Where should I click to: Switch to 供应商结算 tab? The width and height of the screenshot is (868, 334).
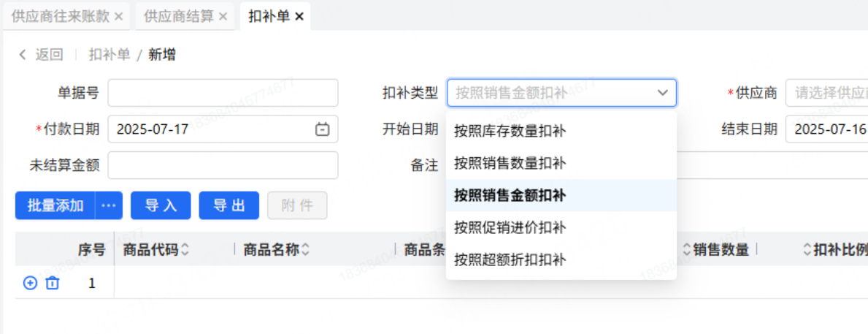pos(179,17)
